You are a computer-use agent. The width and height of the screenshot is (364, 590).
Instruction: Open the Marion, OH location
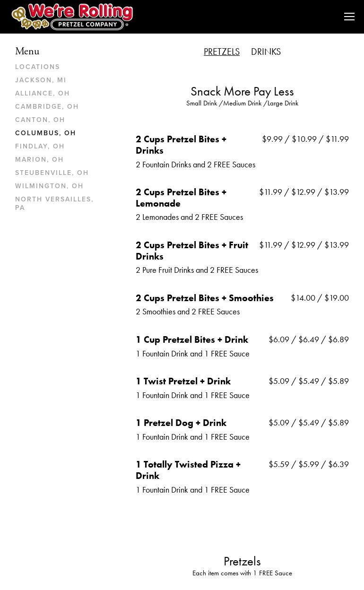39,160
